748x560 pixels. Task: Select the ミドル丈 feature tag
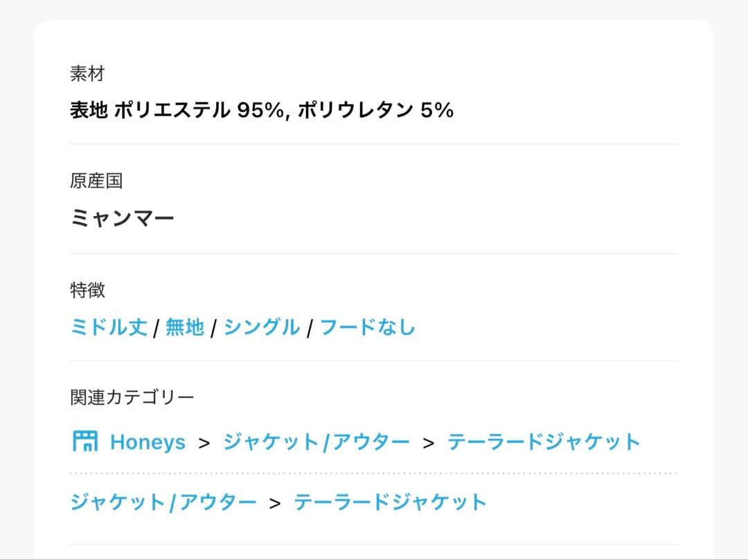tap(109, 327)
